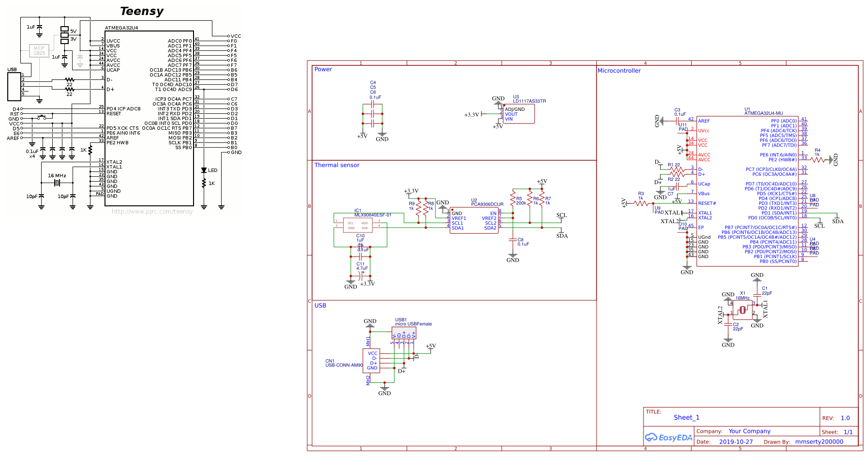Click the RESET# pin label on U1
The image size is (868, 456).
(x=707, y=203)
